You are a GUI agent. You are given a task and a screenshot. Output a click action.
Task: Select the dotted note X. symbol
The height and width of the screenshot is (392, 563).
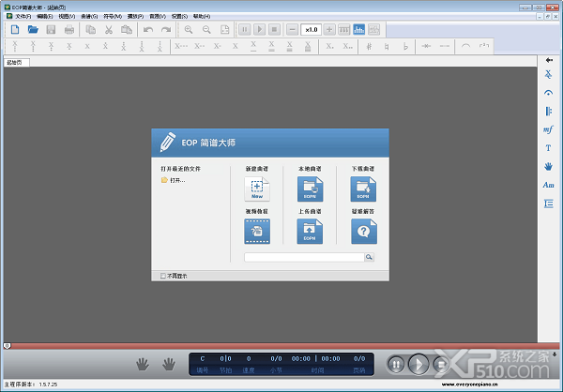tap(329, 46)
